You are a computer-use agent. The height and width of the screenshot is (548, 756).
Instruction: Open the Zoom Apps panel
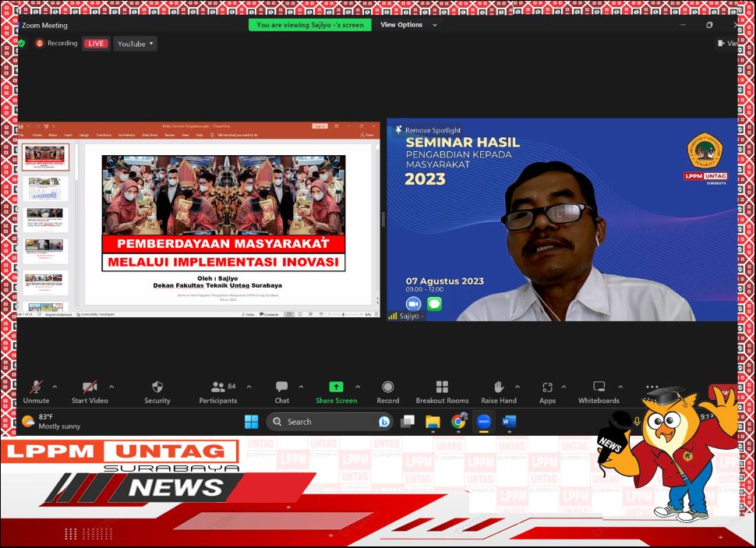pos(547,392)
